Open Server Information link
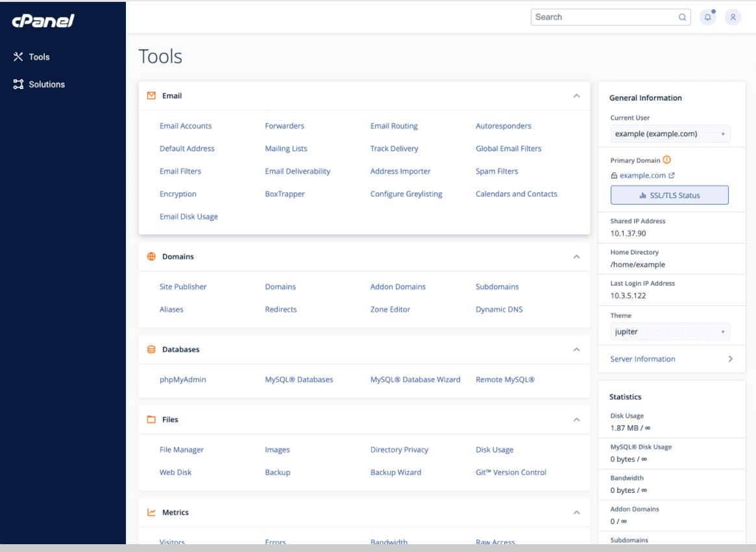This screenshot has height=552, width=756. point(642,359)
